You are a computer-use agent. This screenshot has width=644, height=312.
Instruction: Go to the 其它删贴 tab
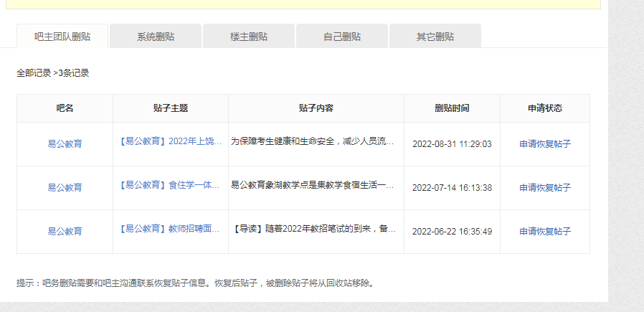(x=435, y=37)
